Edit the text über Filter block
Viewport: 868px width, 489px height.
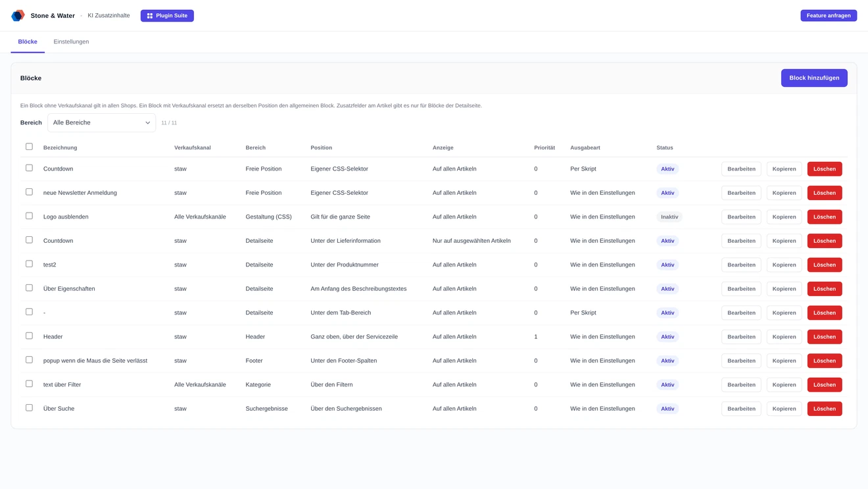coord(741,385)
